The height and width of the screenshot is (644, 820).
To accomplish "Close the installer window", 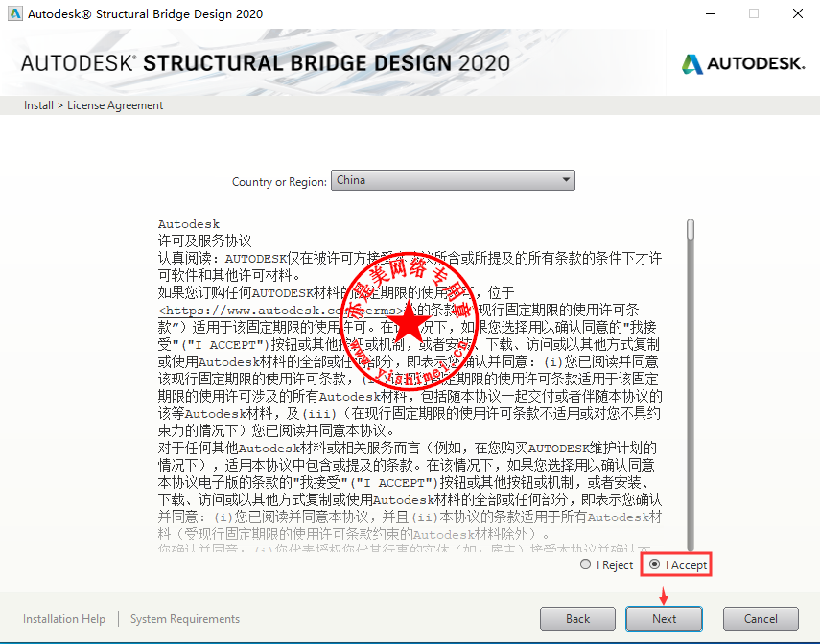I will 798,13.
